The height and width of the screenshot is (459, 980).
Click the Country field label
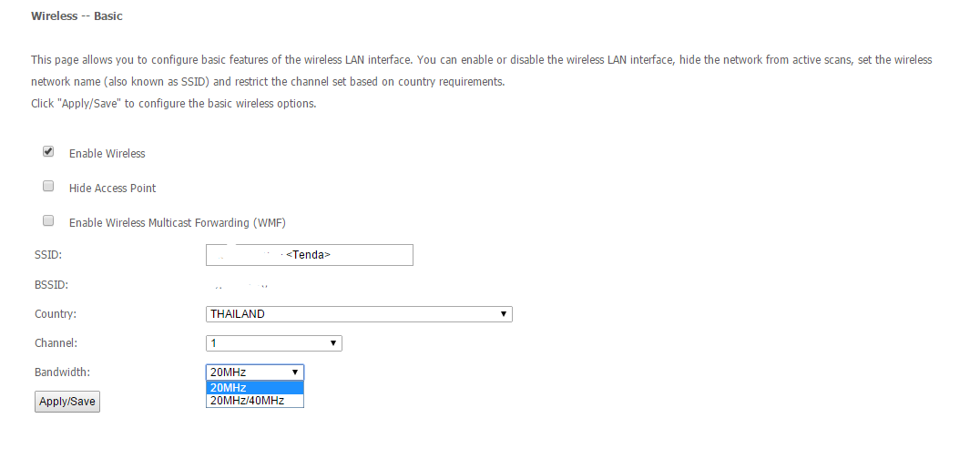(x=56, y=314)
